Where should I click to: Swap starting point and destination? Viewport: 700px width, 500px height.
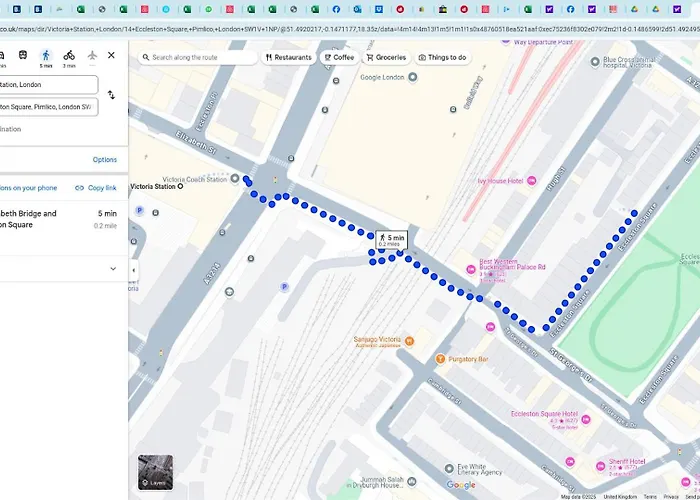point(111,95)
